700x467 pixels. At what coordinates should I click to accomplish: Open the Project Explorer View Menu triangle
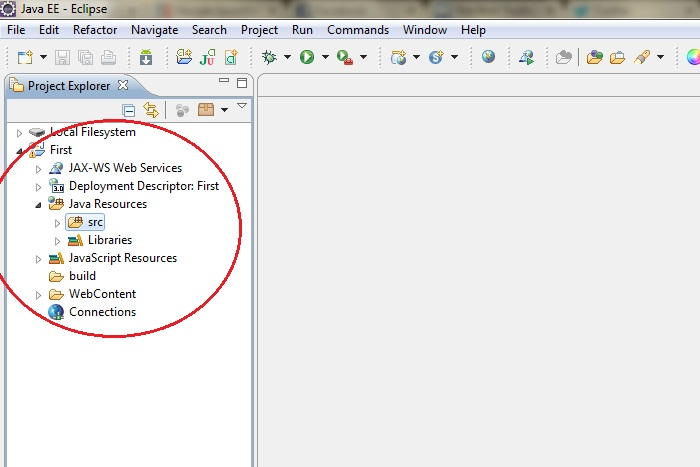point(242,106)
